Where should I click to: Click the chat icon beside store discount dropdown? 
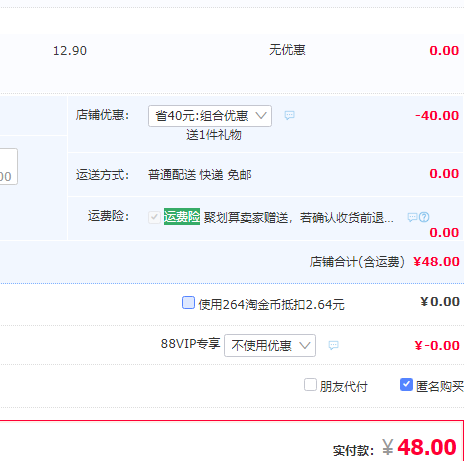(x=289, y=115)
